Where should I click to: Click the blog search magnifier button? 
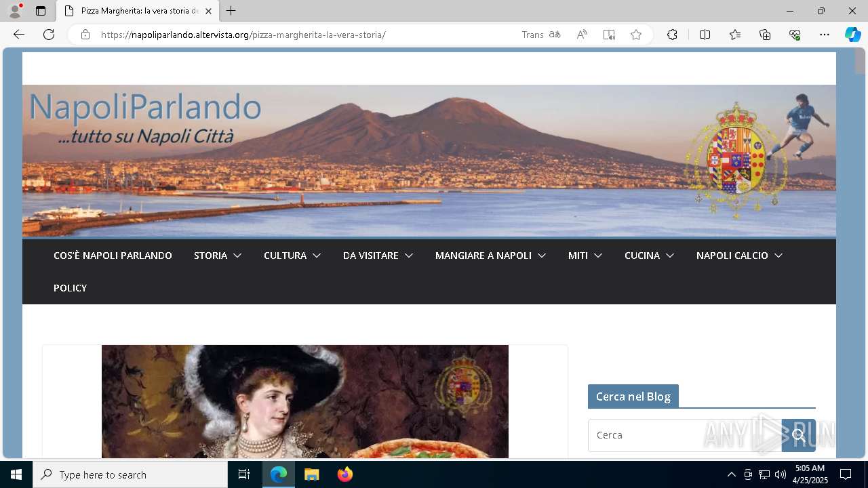(799, 435)
